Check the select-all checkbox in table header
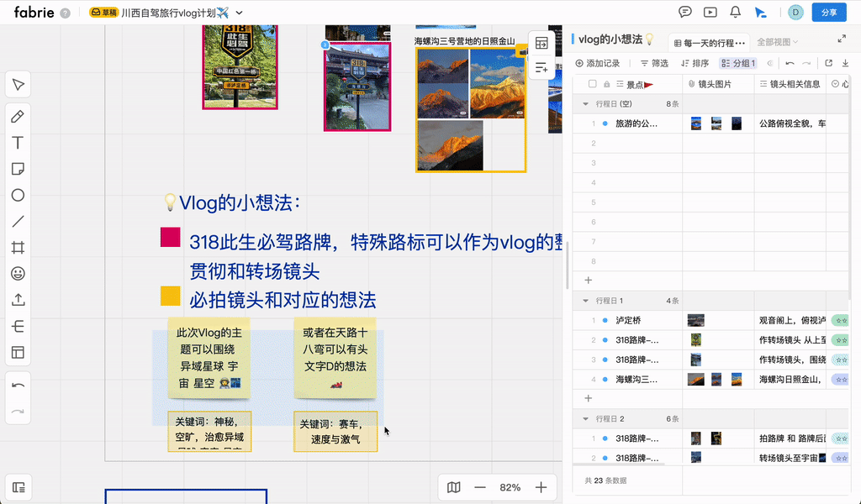 coord(592,84)
